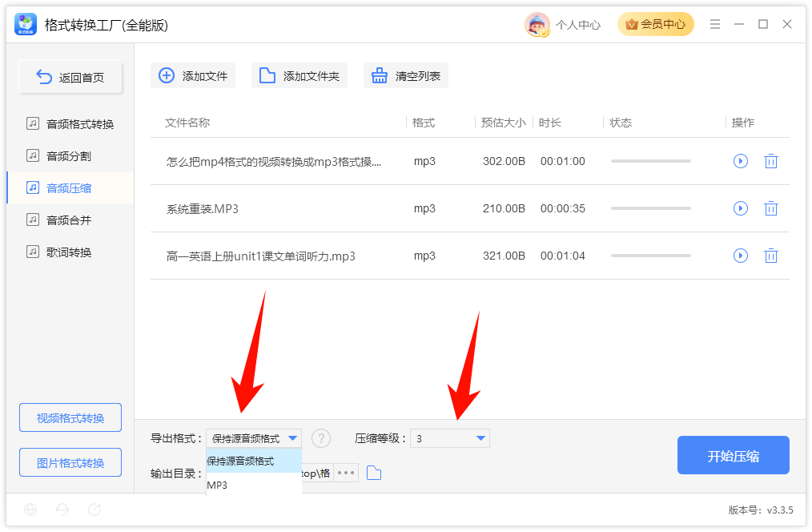Image resolution: width=812 pixels, height=532 pixels.
Task: Click the progress bar for 怎么把mp4格式 file
Action: tap(651, 161)
